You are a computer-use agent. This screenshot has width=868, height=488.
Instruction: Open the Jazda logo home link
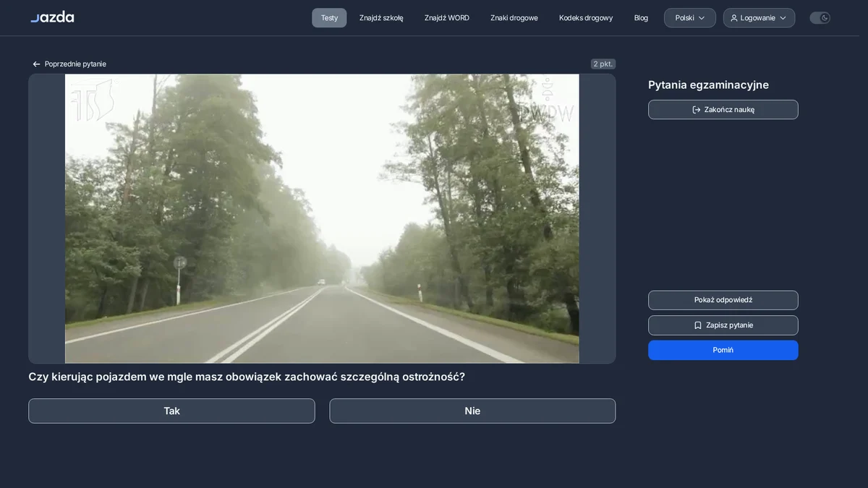point(52,17)
